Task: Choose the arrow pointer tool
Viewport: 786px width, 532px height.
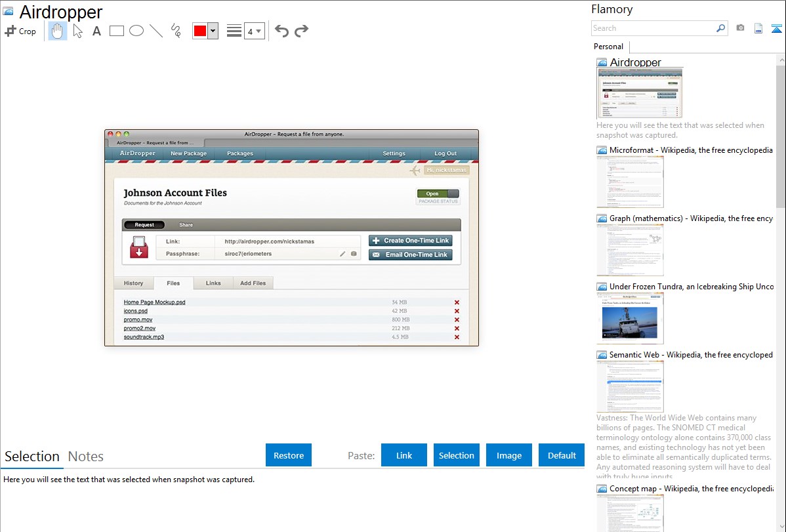Action: point(77,31)
